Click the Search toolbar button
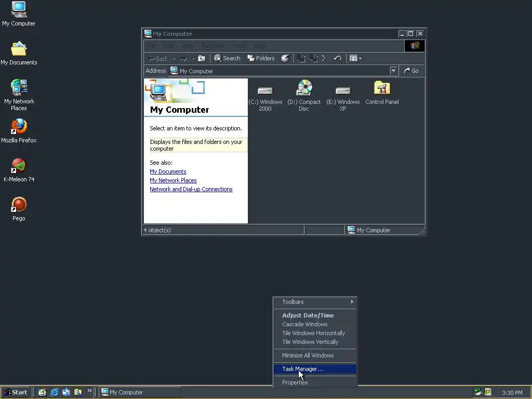 coord(227,58)
